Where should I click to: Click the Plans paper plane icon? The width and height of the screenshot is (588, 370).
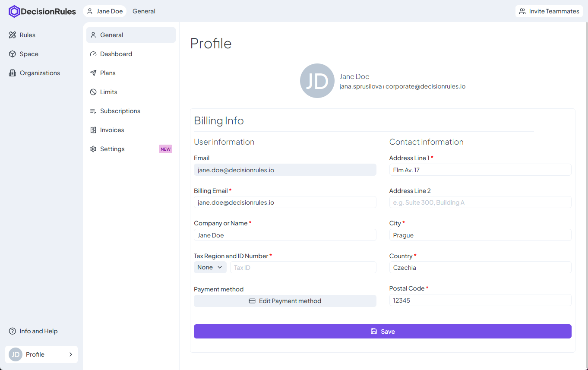coord(93,73)
